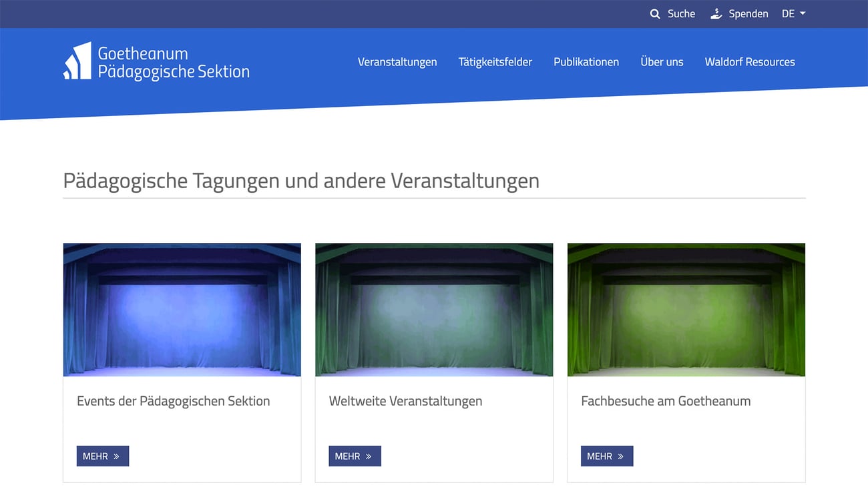
Task: Open the DE language dropdown
Action: pyautogui.click(x=793, y=14)
